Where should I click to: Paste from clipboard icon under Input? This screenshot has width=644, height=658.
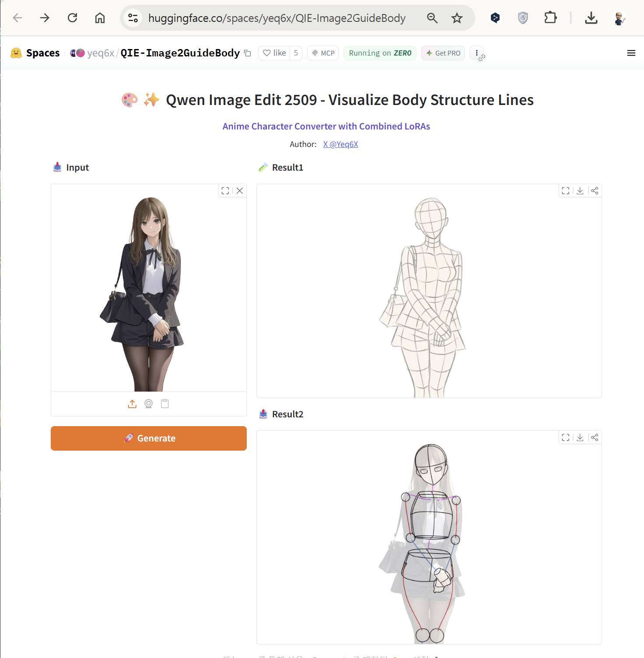click(x=165, y=404)
